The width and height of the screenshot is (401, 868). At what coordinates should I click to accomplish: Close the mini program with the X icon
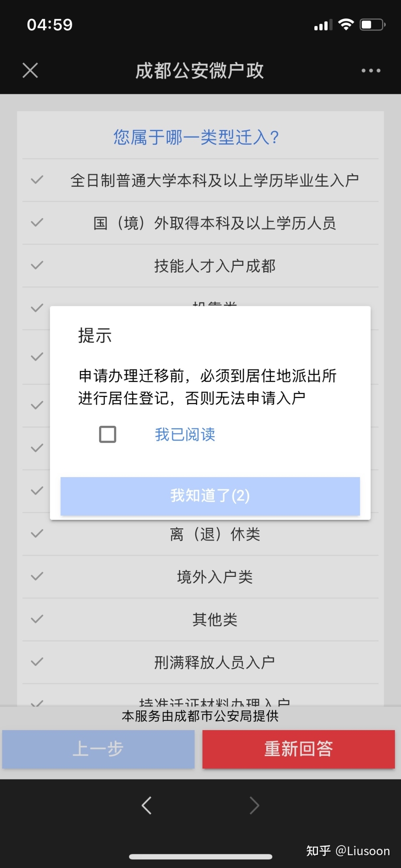(x=30, y=71)
